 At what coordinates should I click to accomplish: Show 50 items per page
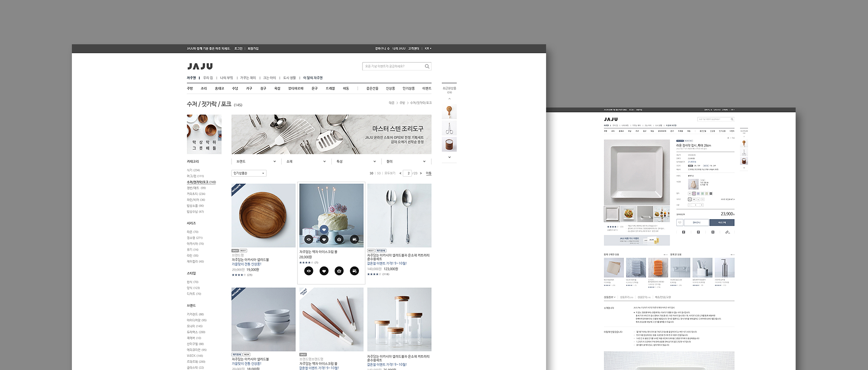[x=379, y=173]
